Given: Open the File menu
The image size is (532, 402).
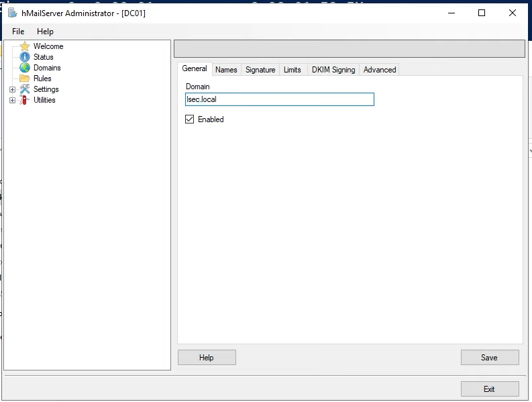Looking at the screenshot, I should (x=18, y=32).
